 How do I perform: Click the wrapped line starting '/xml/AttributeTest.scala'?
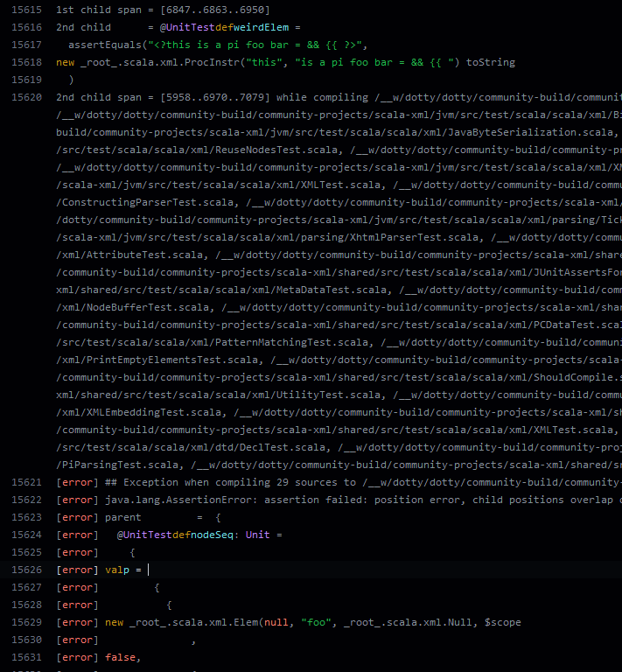click(x=339, y=255)
